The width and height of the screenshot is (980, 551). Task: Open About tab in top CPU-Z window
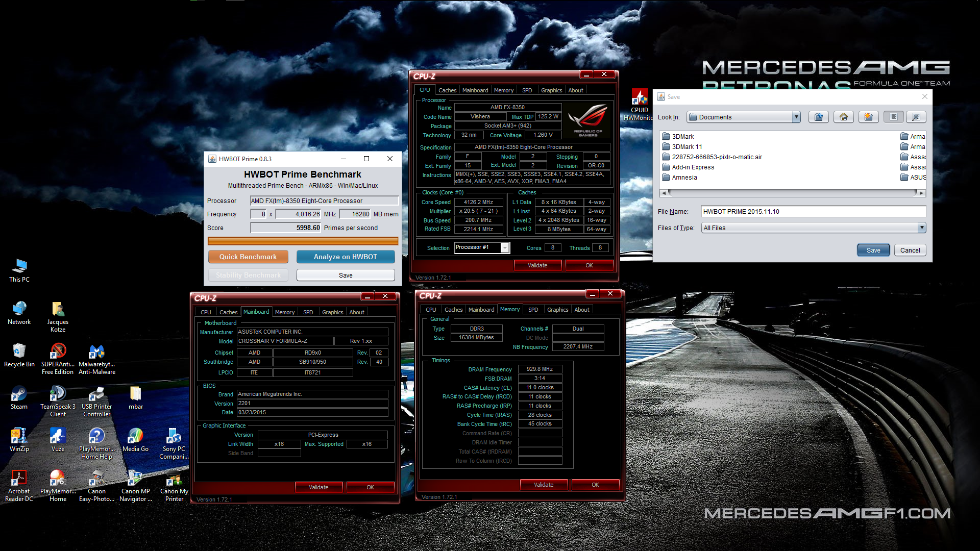point(576,90)
